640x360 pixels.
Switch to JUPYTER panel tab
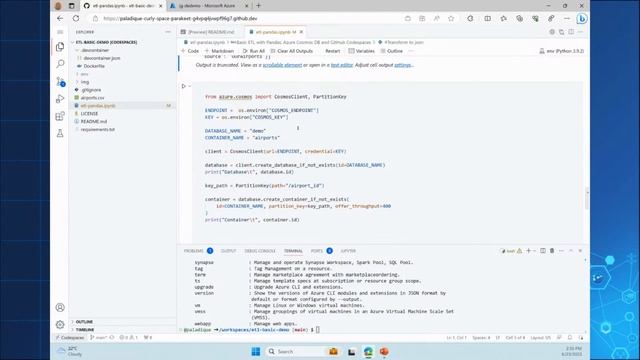click(348, 251)
